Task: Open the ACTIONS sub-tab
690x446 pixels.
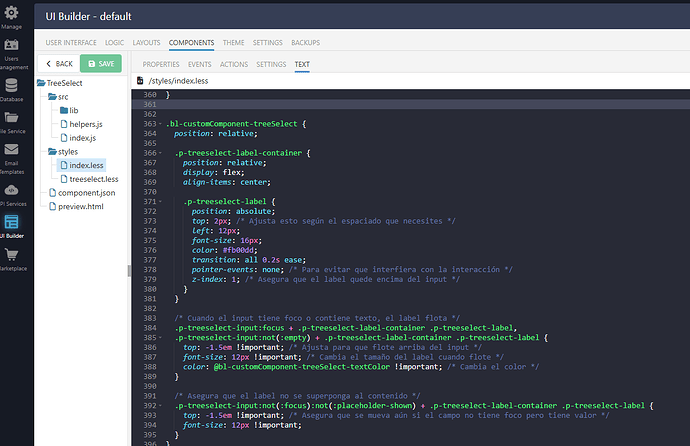Action: [x=234, y=64]
